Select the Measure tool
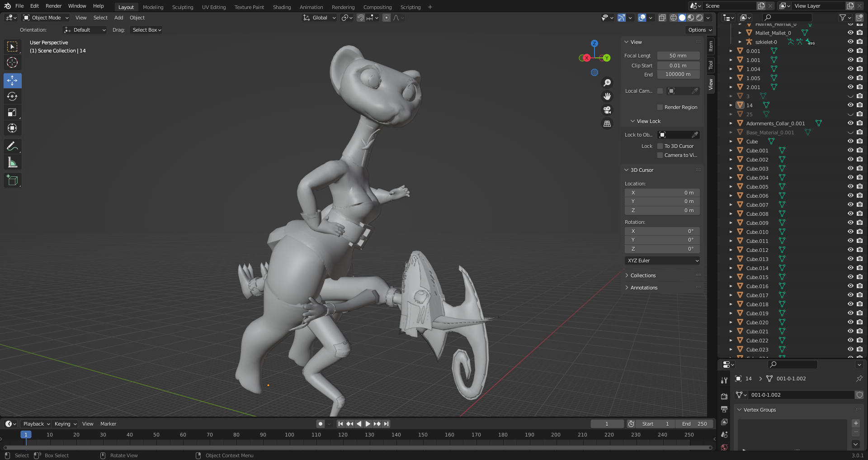Screen dimensions: 868x460 tap(12, 162)
